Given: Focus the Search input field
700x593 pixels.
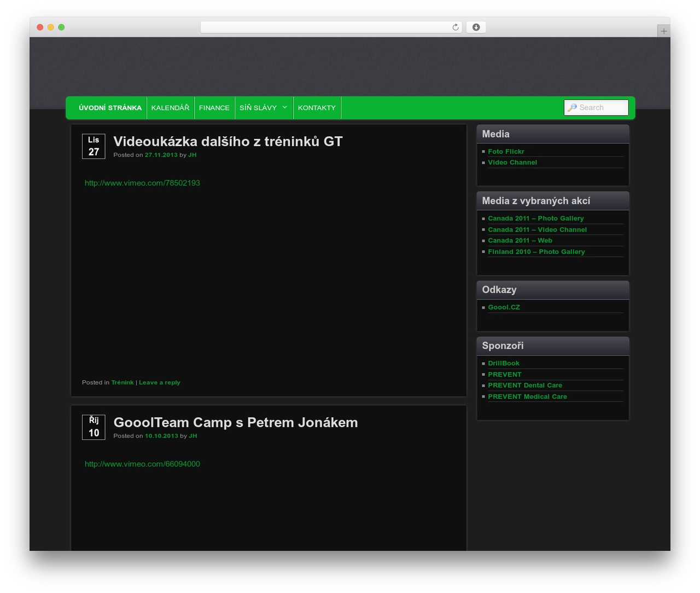Looking at the screenshot, I should [x=596, y=108].
